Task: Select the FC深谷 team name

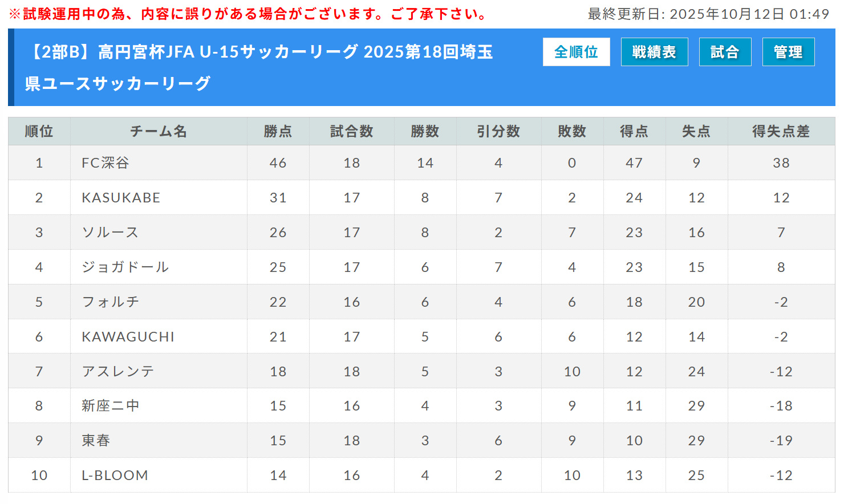Action: pos(105,163)
